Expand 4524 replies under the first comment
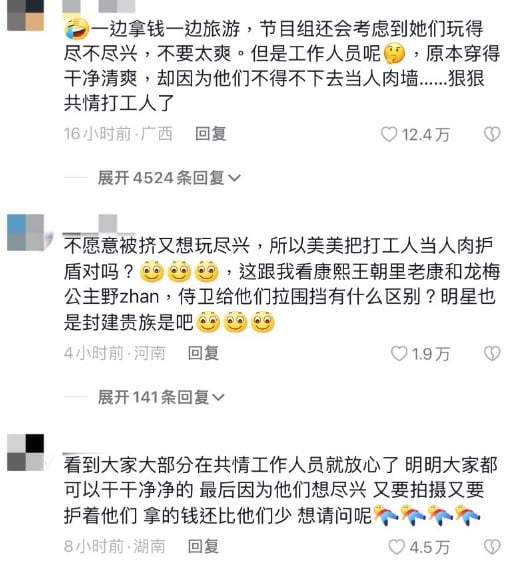Image resolution: width=524 pixels, height=574 pixels. pyautogui.click(x=169, y=178)
